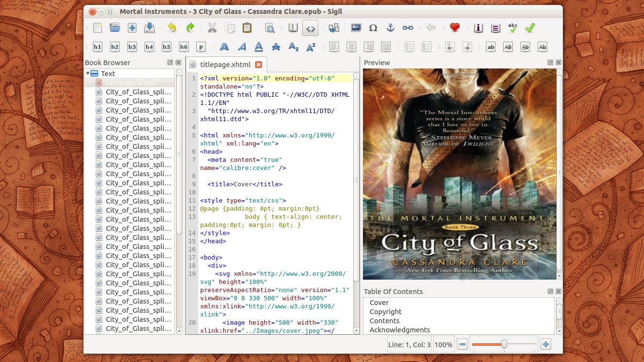Insert special character with the Omega icon
The width and height of the screenshot is (644, 362).
point(373,28)
